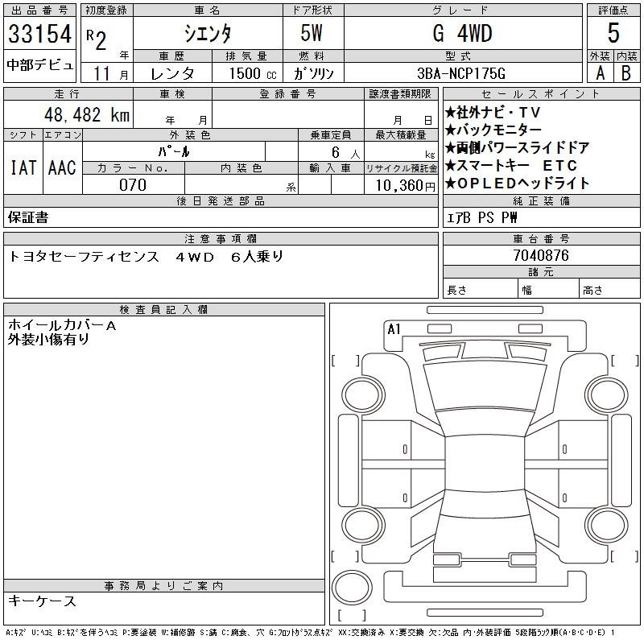Screen dimensions: 644x644
Task: Click the grade value G 4WD
Action: (x=462, y=33)
